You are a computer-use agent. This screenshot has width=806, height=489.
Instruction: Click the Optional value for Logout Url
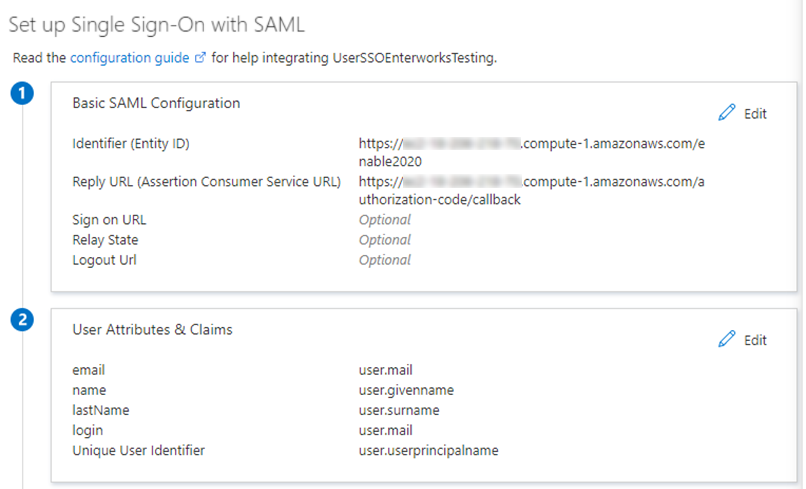tap(385, 260)
